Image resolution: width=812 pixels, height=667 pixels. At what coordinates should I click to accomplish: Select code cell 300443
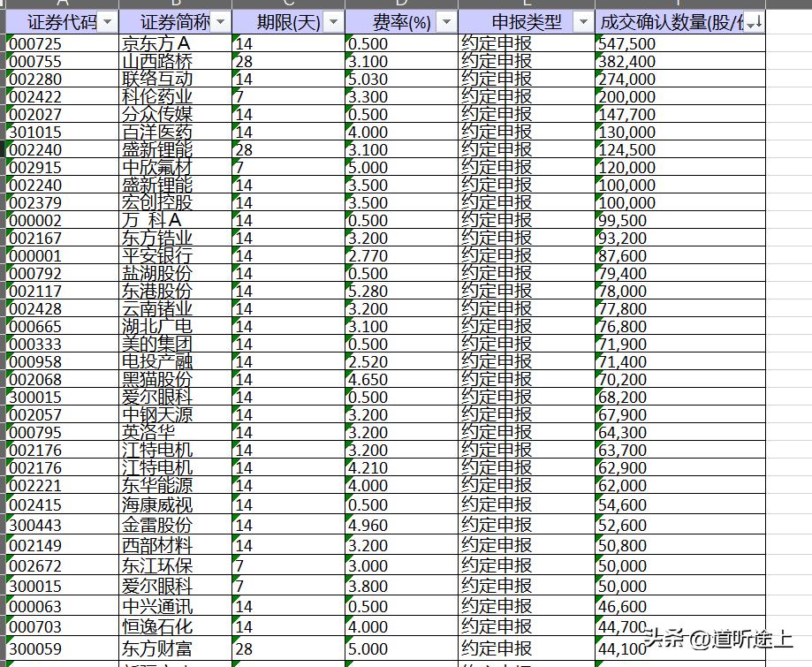62,524
